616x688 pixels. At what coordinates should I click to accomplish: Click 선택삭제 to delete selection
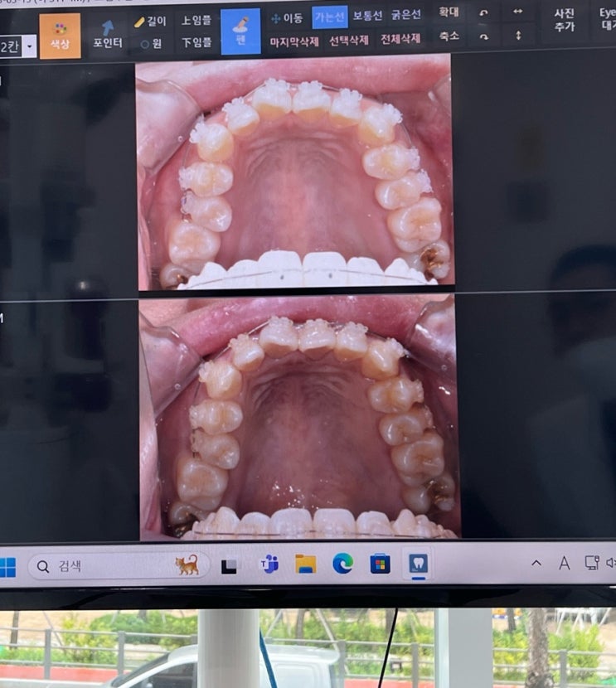click(x=349, y=39)
